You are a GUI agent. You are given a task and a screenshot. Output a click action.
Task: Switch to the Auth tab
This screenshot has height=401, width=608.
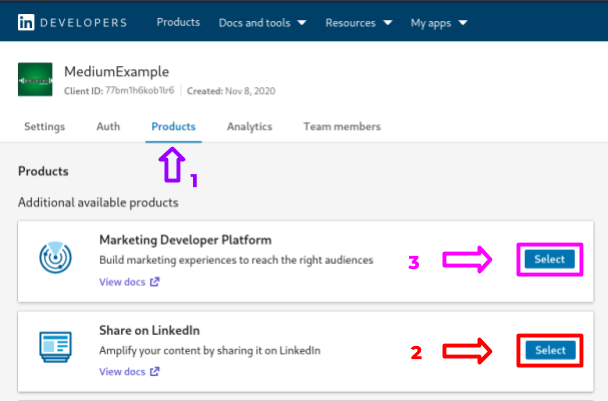(x=108, y=127)
